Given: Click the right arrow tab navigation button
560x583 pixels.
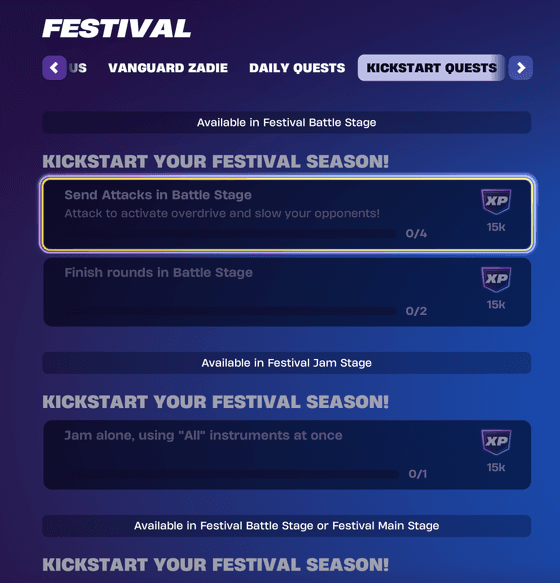Looking at the screenshot, I should (521, 68).
